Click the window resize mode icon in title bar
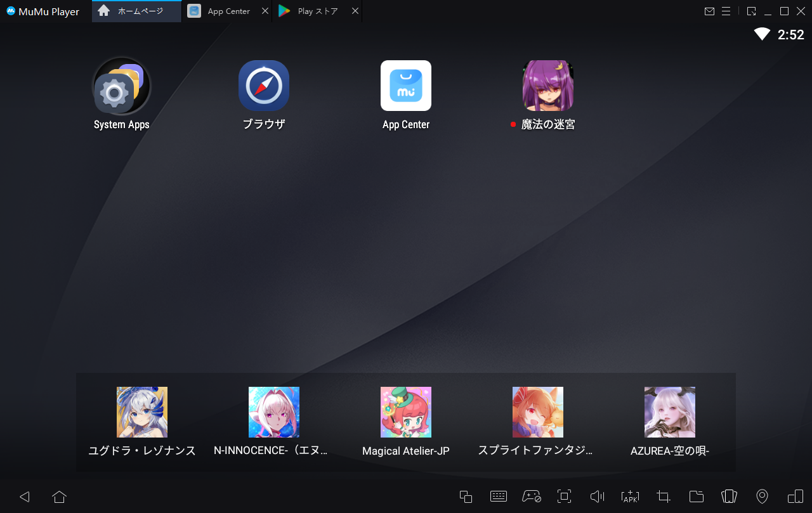 752,11
